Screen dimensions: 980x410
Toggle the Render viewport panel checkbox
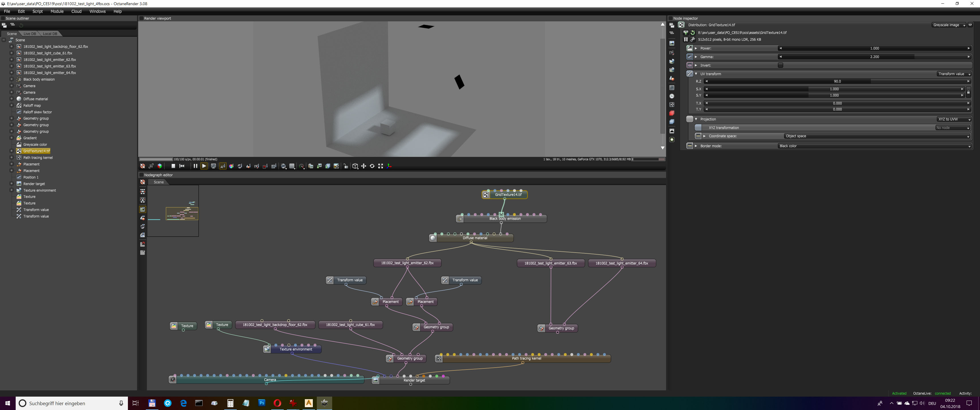[141, 18]
